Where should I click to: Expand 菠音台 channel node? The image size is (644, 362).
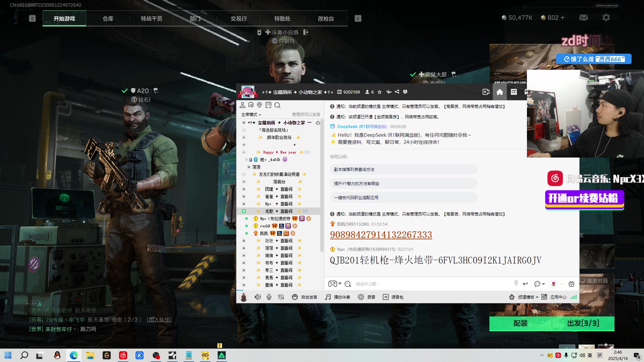point(244,182)
